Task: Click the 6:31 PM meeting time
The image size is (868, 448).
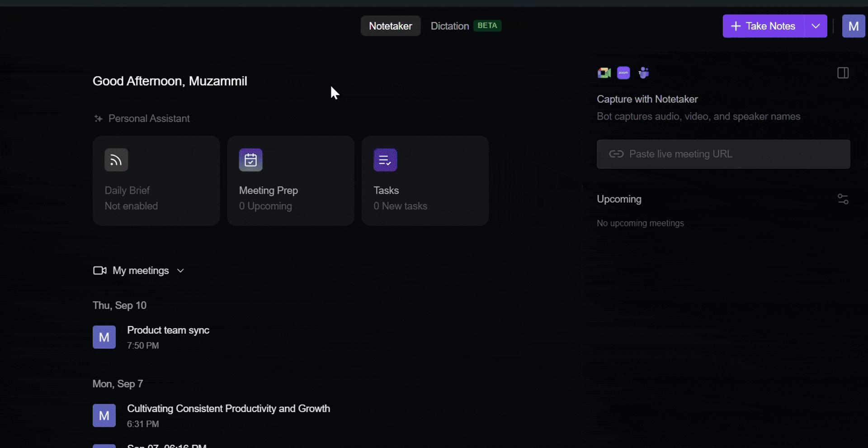Action: (143, 424)
